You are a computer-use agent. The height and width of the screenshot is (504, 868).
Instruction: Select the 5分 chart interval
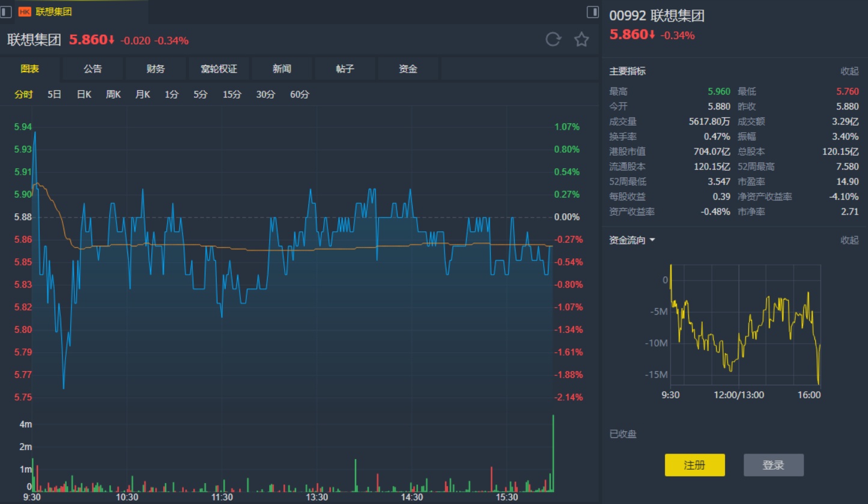click(x=201, y=94)
